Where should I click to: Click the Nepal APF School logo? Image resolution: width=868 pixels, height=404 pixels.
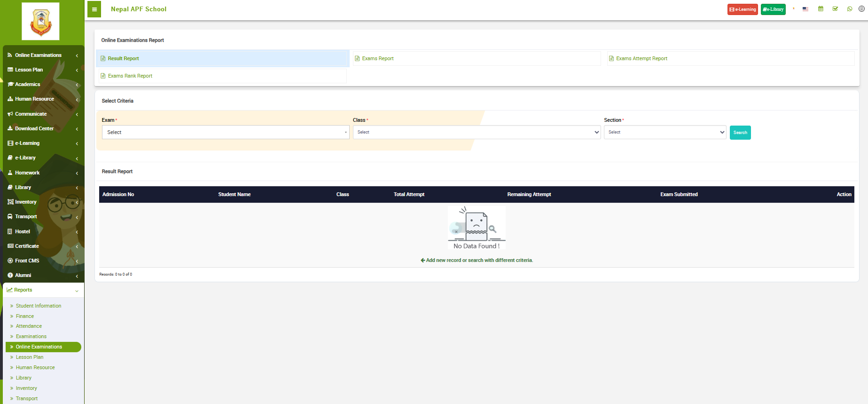click(x=40, y=22)
